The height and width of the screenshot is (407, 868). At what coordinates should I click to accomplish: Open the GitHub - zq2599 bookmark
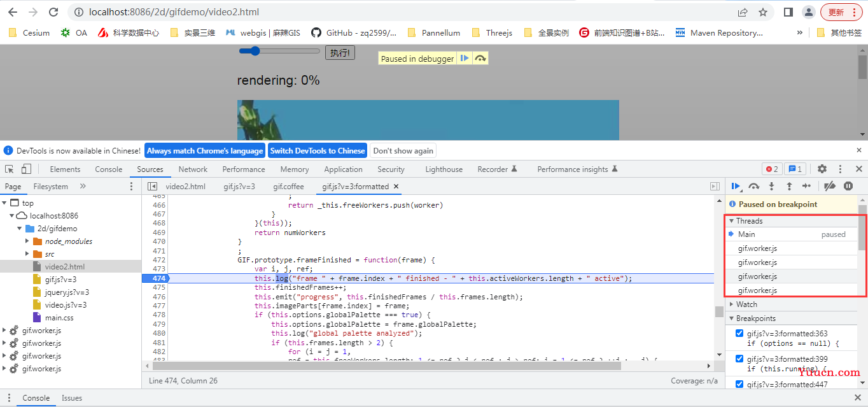point(354,32)
